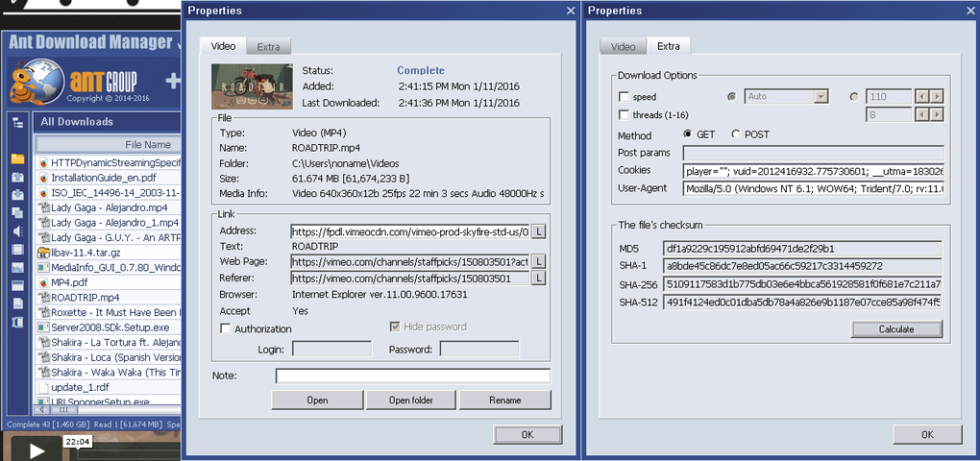Tick the Authorization checkbox
Viewport: 980px width, 461px height.
click(225, 328)
